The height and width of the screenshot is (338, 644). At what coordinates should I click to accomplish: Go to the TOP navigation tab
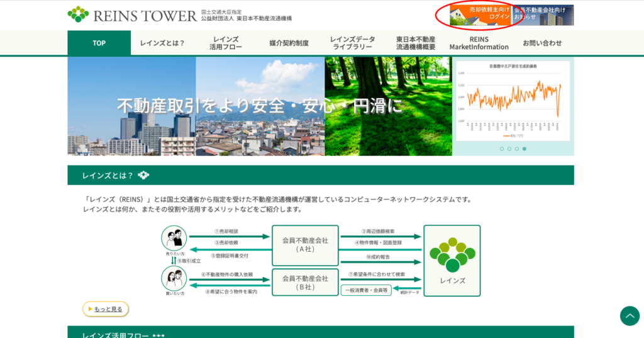coord(99,43)
